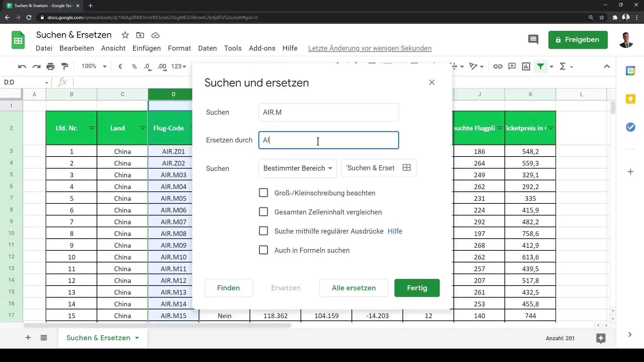Open comment history icon near Freigeben
Image resolution: width=644 pixels, height=362 pixels.
pos(533,40)
